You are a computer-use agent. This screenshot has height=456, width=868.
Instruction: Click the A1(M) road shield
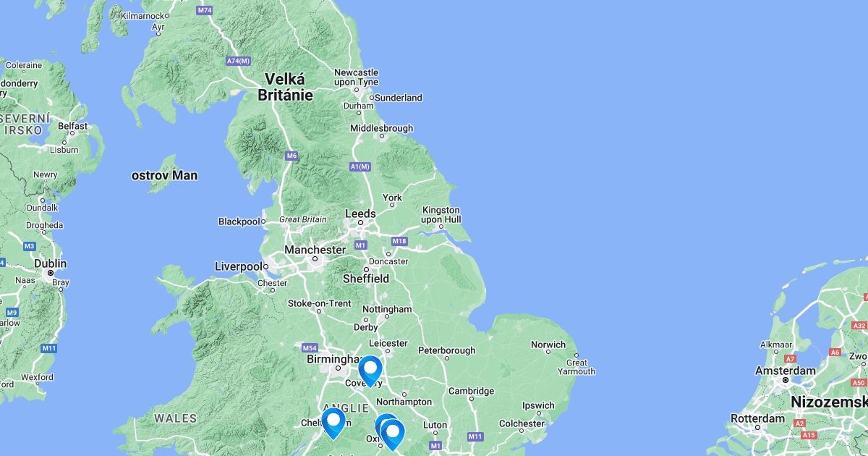pos(360,166)
